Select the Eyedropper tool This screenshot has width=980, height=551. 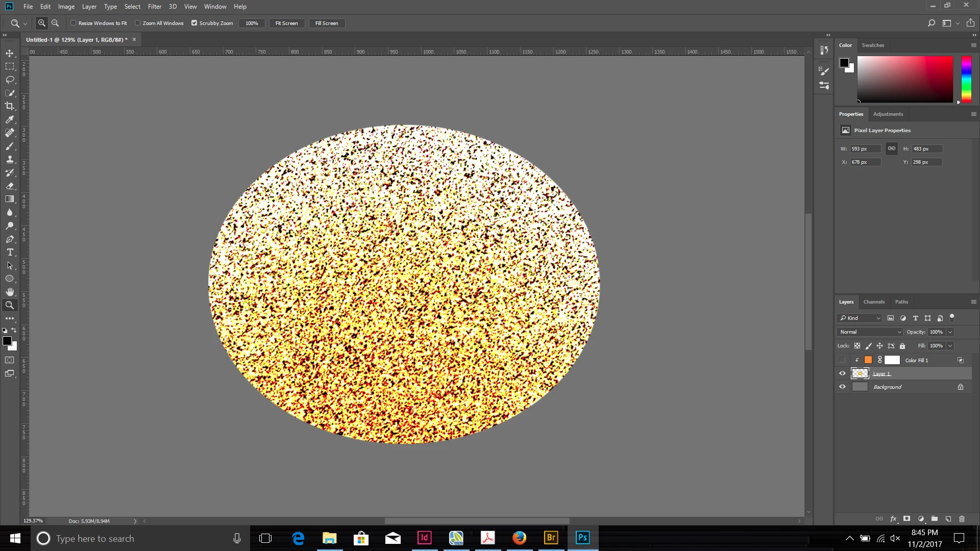point(10,119)
